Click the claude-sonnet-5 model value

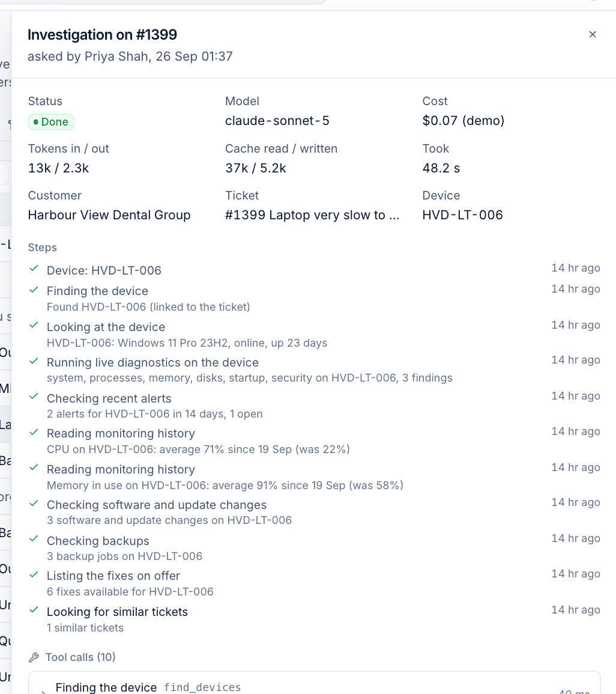tap(277, 121)
